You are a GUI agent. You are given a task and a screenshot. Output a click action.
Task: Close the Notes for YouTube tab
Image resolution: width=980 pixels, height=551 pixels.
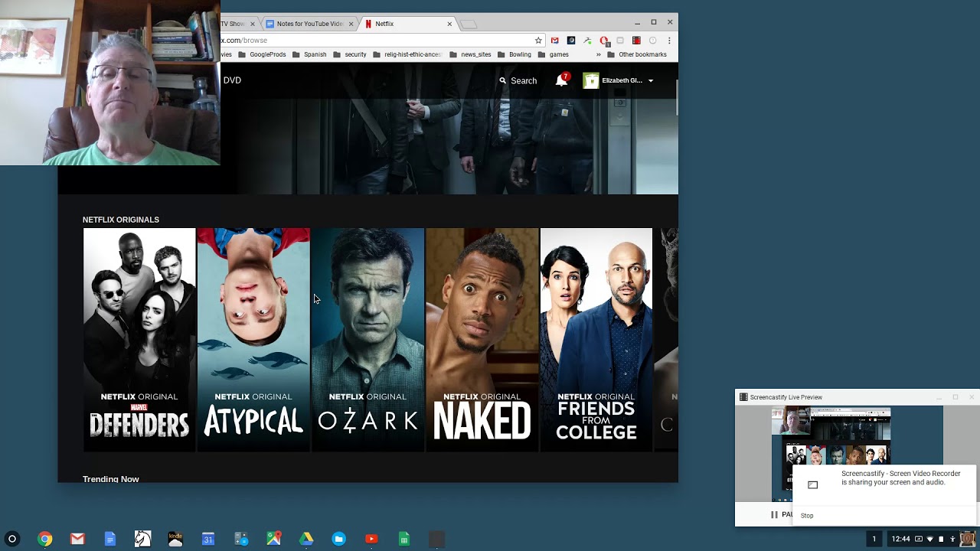pyautogui.click(x=351, y=24)
